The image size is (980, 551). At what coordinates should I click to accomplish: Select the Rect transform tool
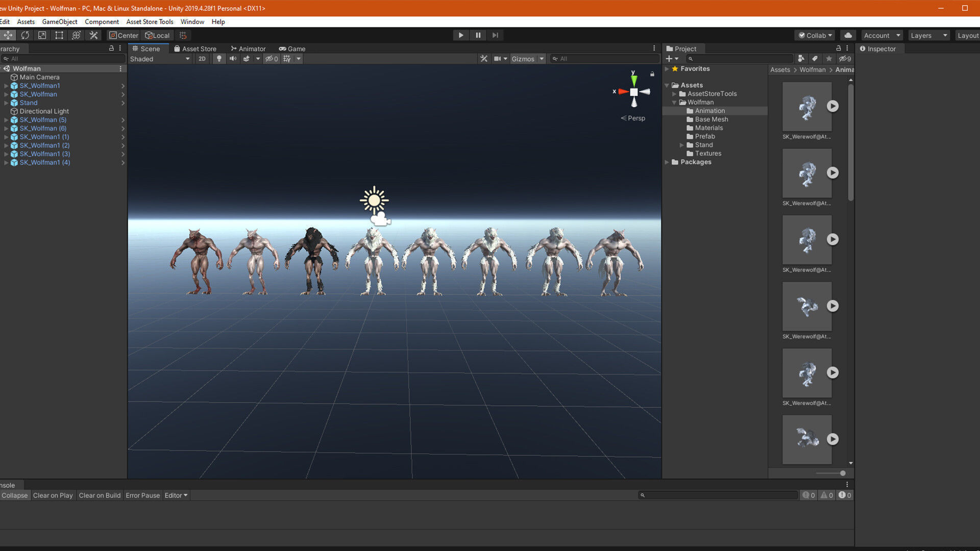click(59, 35)
